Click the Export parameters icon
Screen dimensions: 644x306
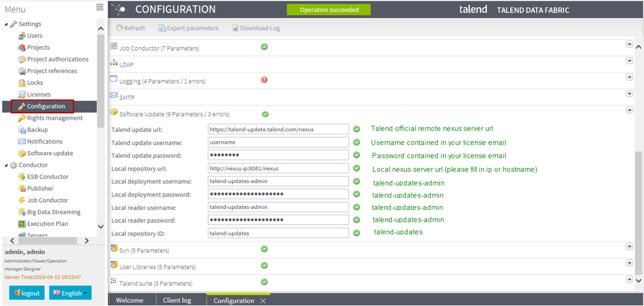coord(162,29)
